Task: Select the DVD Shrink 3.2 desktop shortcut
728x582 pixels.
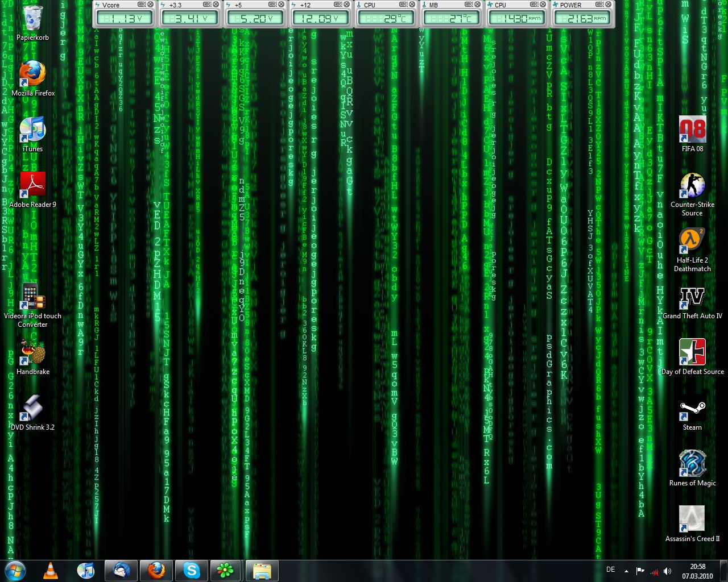Action: [x=32, y=413]
